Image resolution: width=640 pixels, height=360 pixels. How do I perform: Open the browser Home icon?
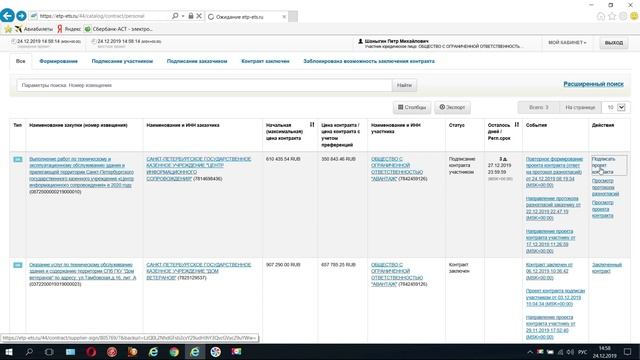tap(601, 16)
